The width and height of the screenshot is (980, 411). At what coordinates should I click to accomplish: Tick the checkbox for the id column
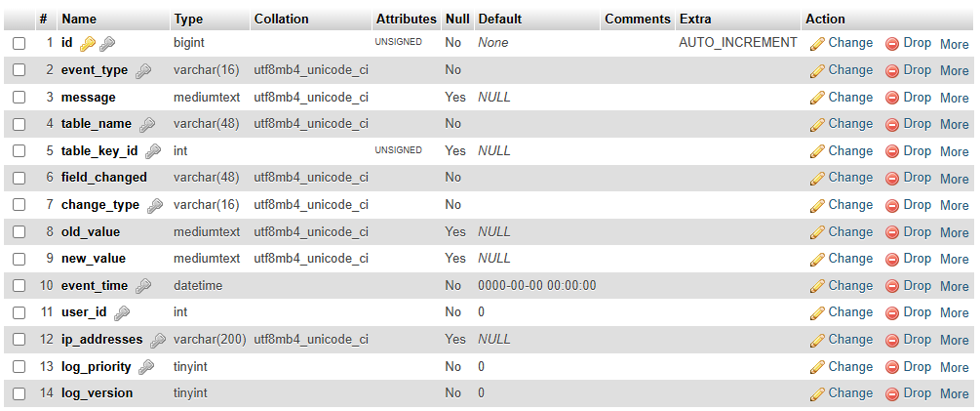(20, 43)
